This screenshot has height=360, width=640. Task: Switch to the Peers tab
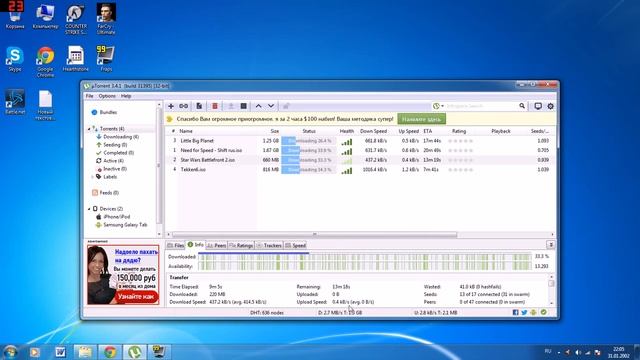tap(216, 245)
